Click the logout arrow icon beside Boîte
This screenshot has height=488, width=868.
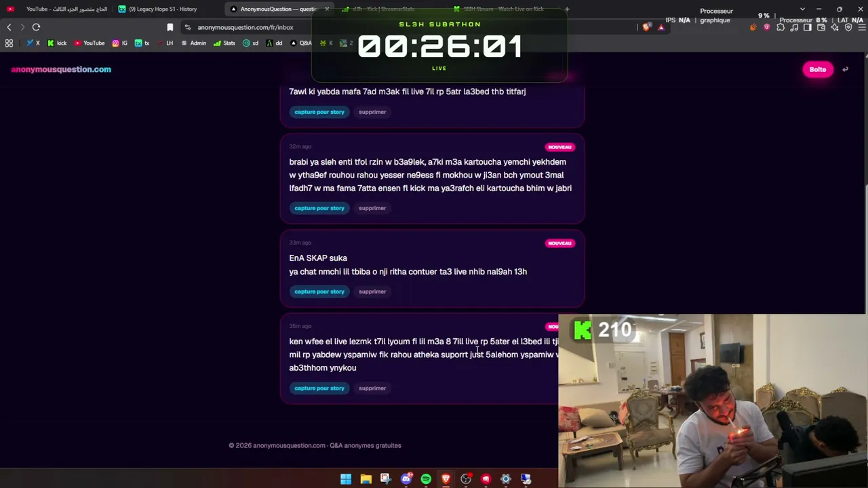click(x=845, y=69)
